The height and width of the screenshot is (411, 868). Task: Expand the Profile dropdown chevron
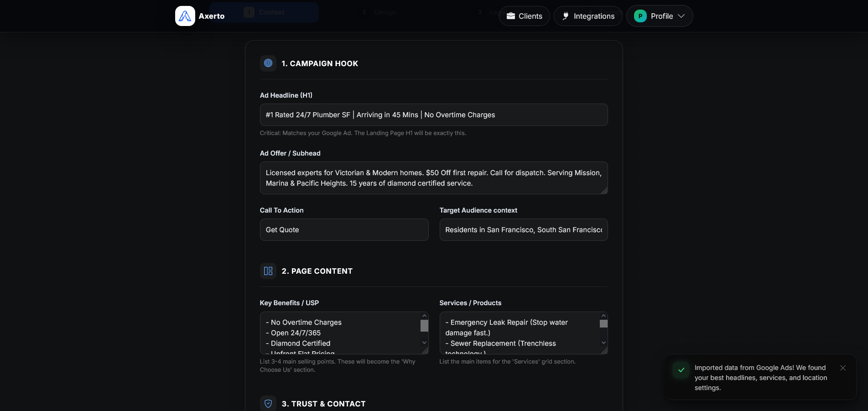681,16
